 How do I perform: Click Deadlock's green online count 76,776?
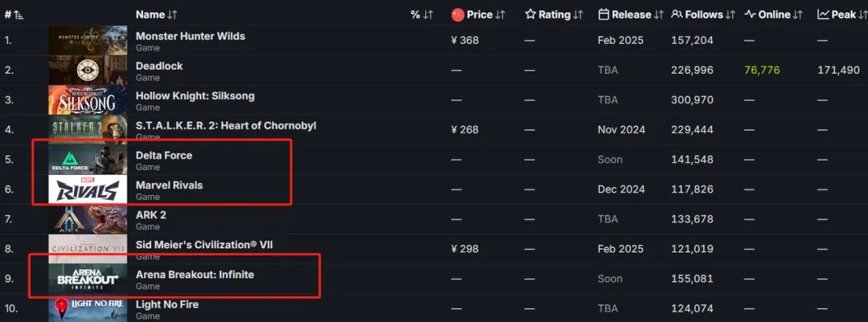pos(762,71)
